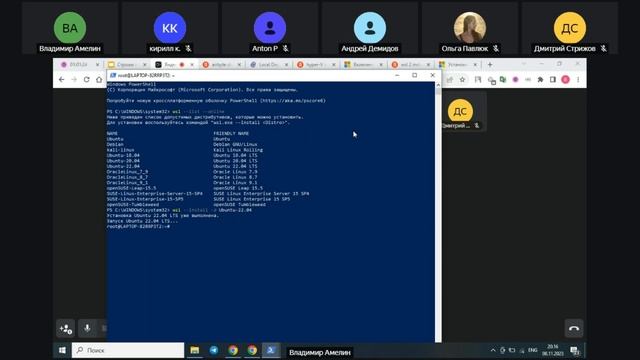Viewport: 640px width, 360px height.
Task: Bookmark the page with the star icon
Action: point(462,80)
